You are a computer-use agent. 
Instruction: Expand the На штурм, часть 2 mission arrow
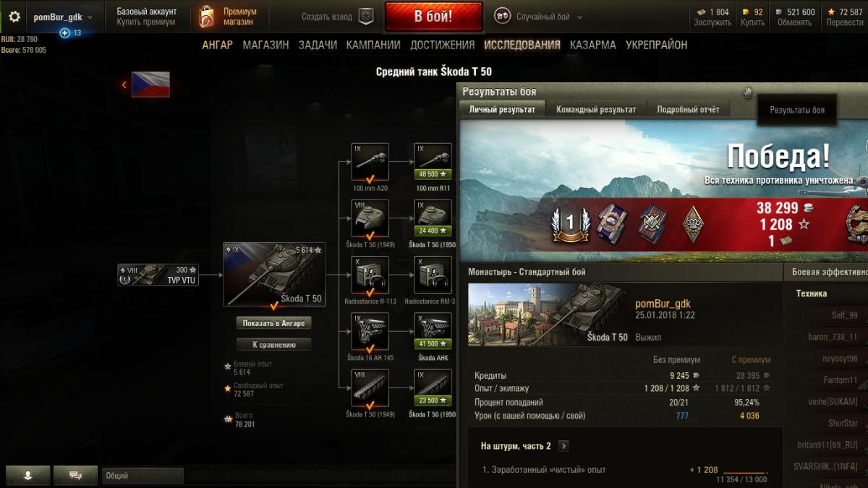(564, 446)
